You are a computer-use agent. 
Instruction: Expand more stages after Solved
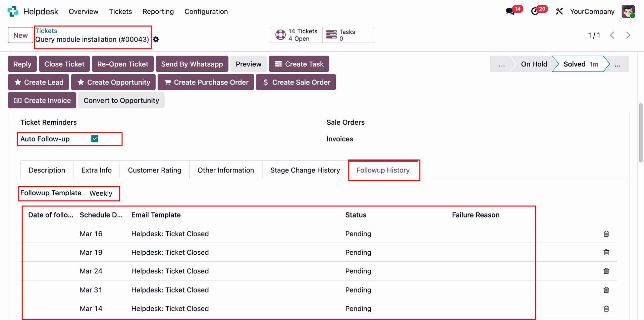coord(618,64)
